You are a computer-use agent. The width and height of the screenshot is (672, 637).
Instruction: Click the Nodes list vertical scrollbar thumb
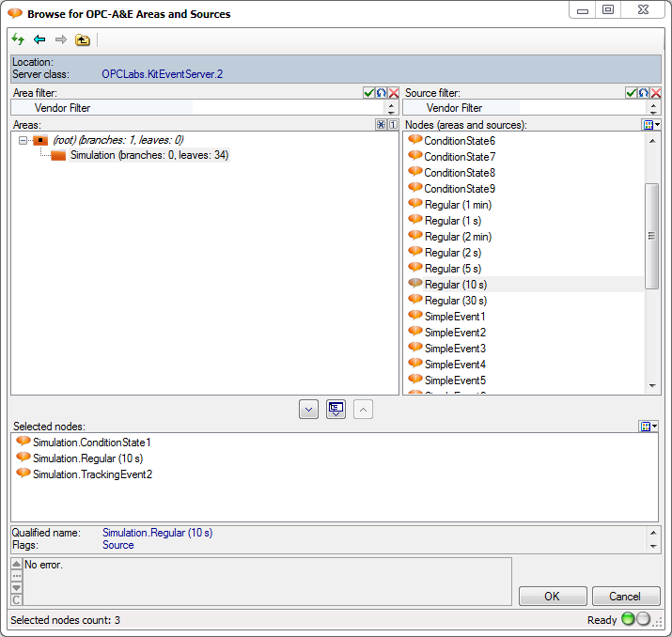coord(651,235)
